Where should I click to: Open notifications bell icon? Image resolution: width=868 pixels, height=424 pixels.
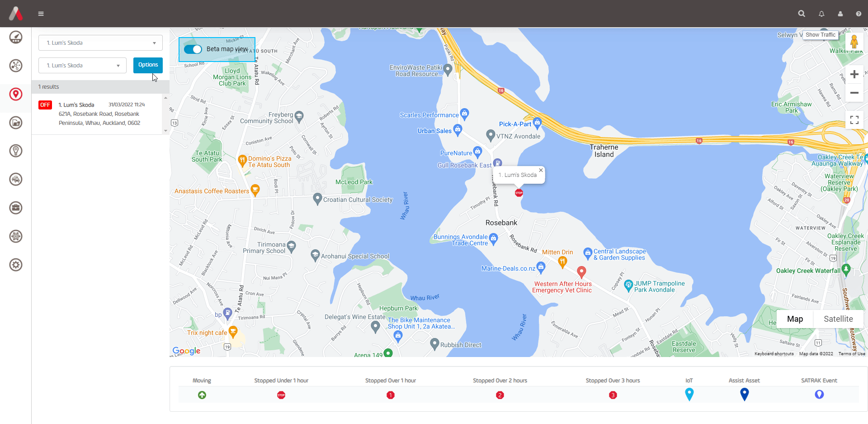(x=821, y=14)
